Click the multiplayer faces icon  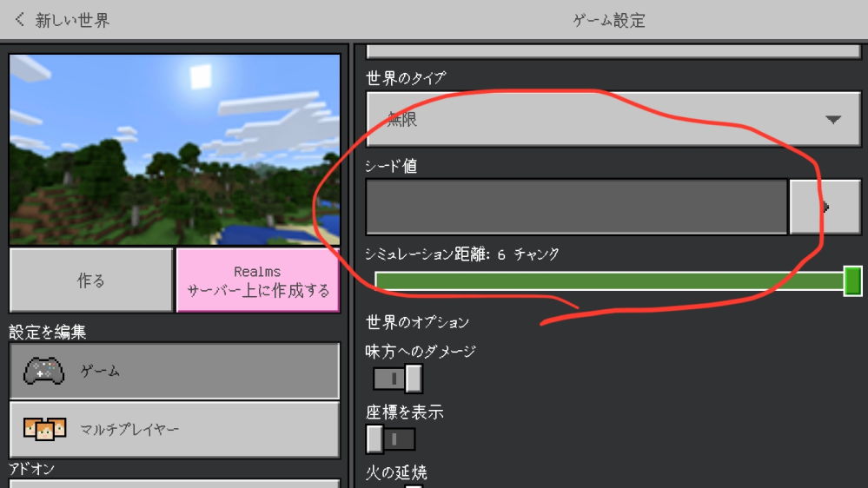click(x=45, y=429)
